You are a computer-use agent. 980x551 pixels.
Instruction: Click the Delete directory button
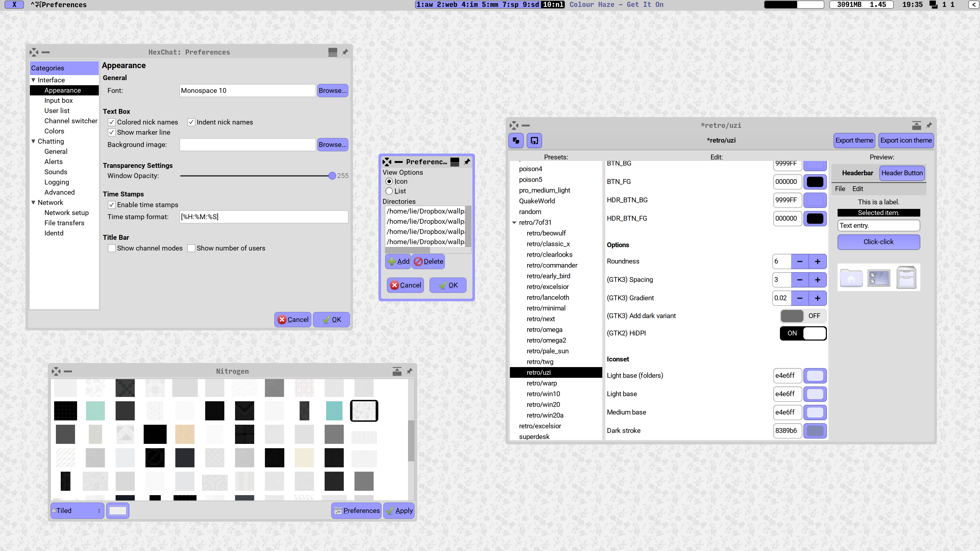pyautogui.click(x=429, y=261)
